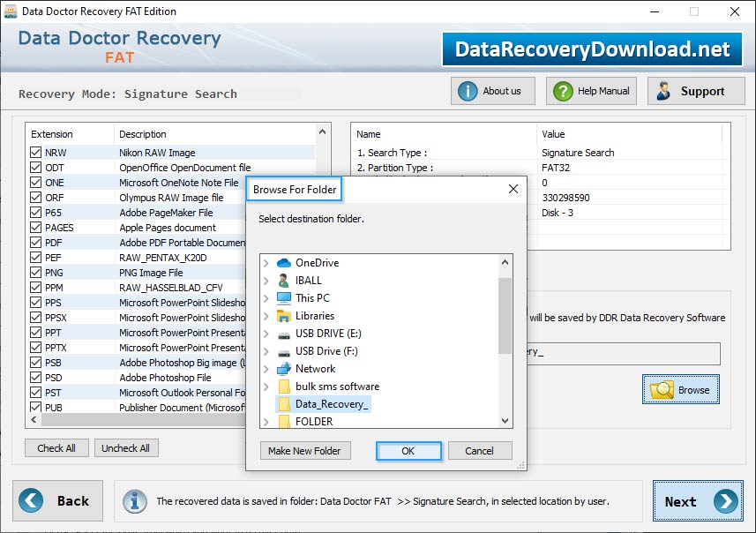This screenshot has height=533, width=756.
Task: Click Cancel in Browse For Folder
Action: click(x=479, y=451)
